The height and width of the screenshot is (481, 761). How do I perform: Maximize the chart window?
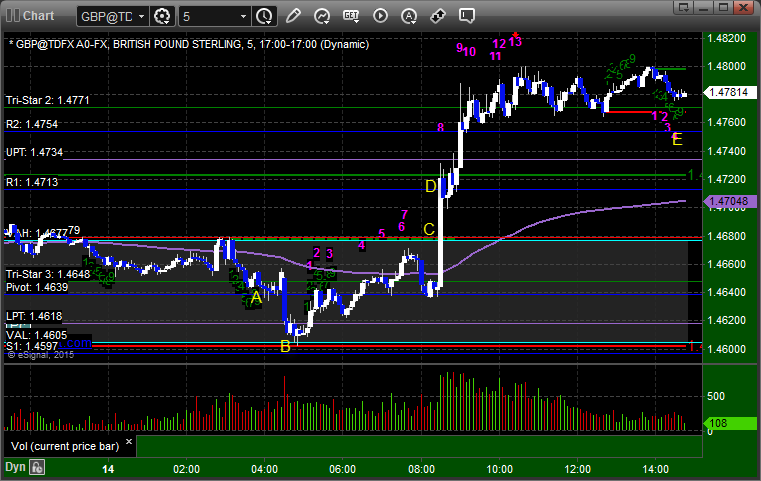tap(724, 7)
